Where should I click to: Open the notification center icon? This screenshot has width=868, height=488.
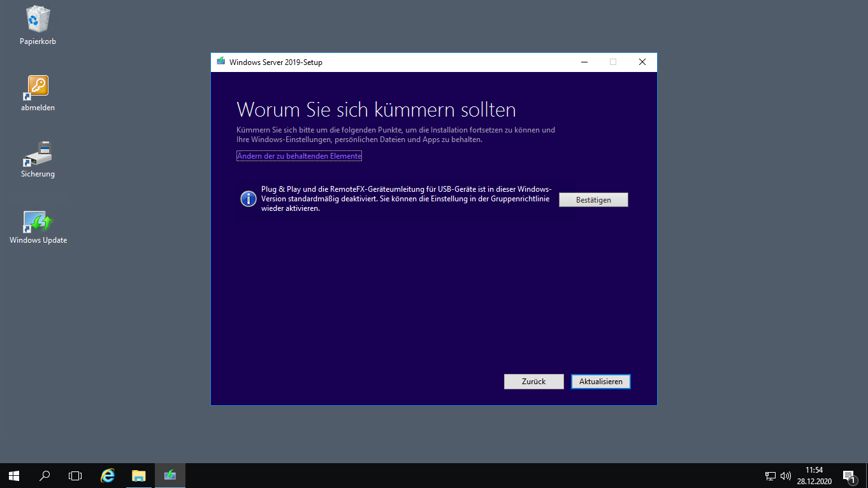(x=849, y=476)
